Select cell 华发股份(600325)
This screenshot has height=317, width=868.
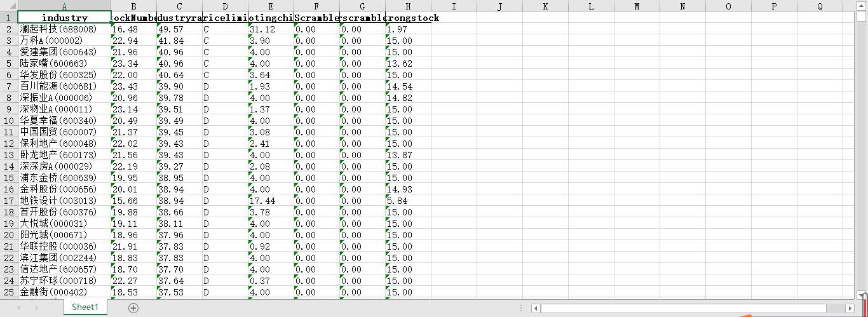pyautogui.click(x=64, y=74)
